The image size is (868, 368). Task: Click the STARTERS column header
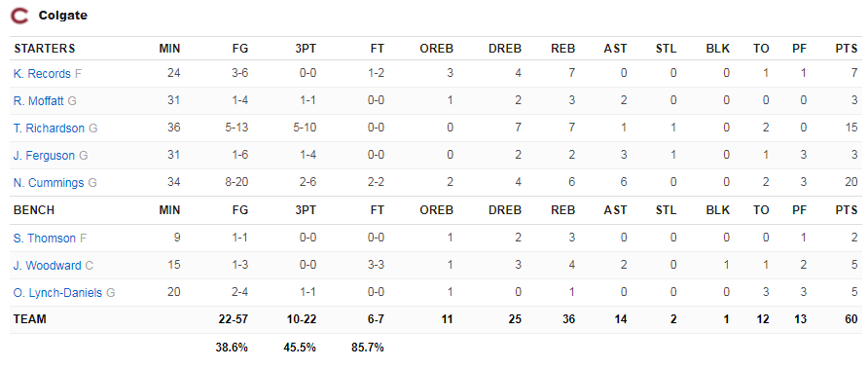45,49
